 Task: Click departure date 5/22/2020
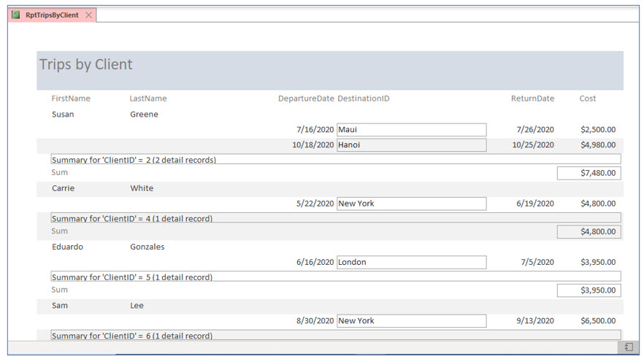(315, 204)
